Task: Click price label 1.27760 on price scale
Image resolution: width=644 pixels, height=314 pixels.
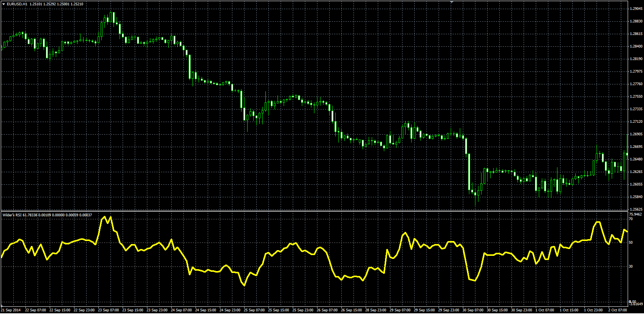Action: (x=636, y=84)
